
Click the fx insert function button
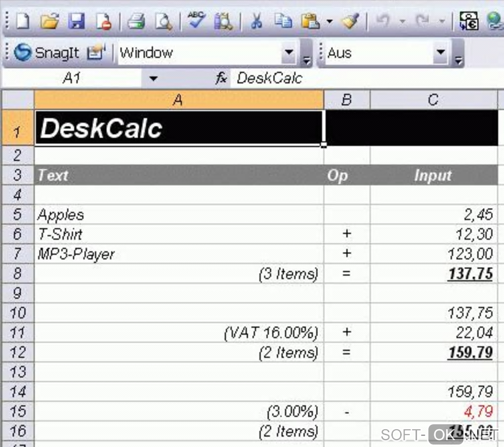221,78
